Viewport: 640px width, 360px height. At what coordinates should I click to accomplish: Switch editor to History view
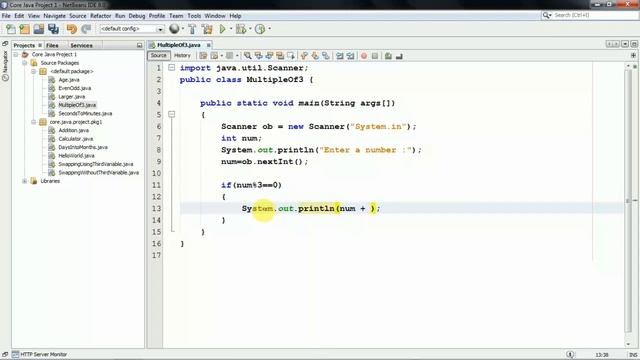[182, 56]
